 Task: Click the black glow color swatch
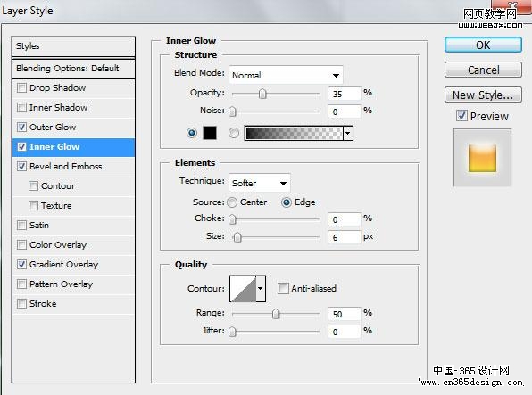[x=210, y=133]
